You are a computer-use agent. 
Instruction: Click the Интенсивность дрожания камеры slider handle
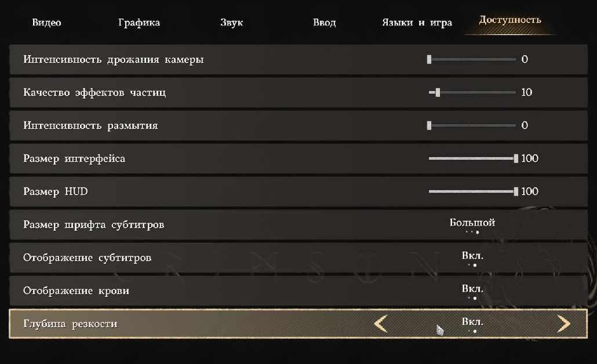(x=429, y=59)
